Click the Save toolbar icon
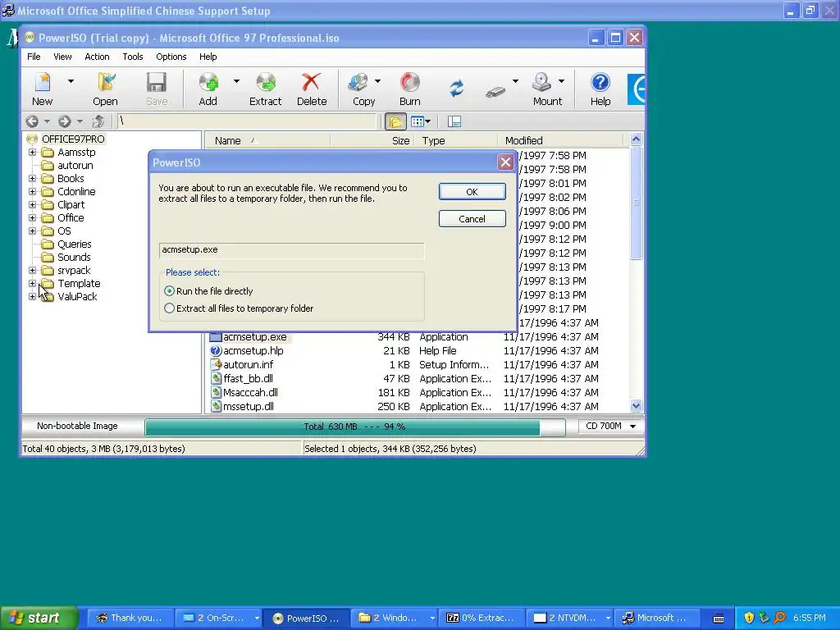The height and width of the screenshot is (630, 840). (157, 83)
